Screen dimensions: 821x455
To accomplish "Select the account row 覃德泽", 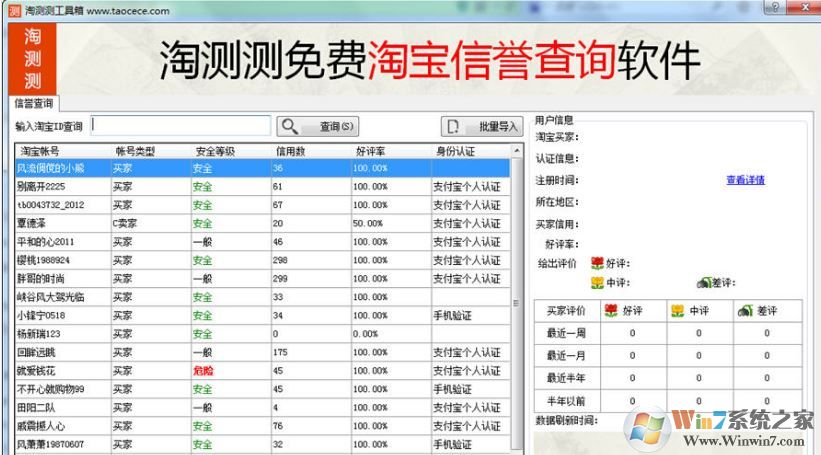I will [x=262, y=223].
